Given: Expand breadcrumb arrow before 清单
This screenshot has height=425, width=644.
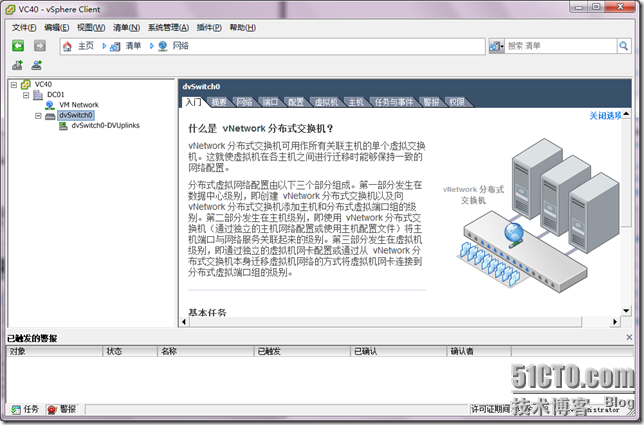Looking at the screenshot, I should 104,46.
